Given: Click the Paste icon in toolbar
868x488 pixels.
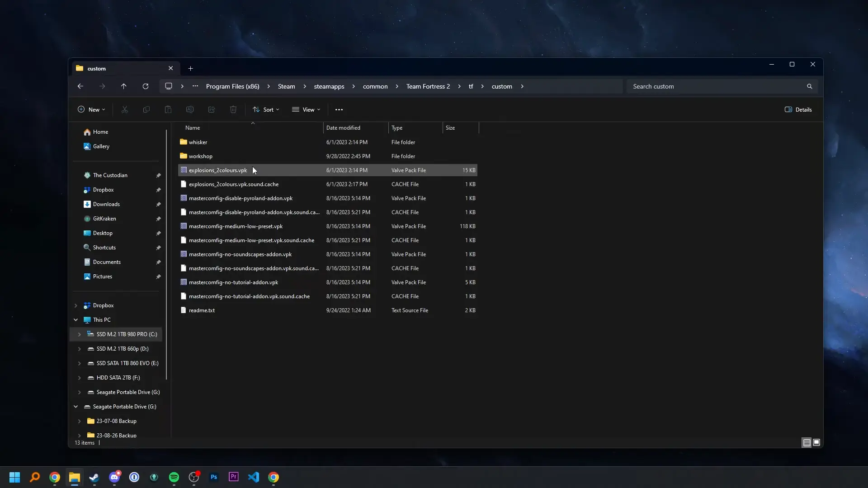Looking at the screenshot, I should click(168, 110).
